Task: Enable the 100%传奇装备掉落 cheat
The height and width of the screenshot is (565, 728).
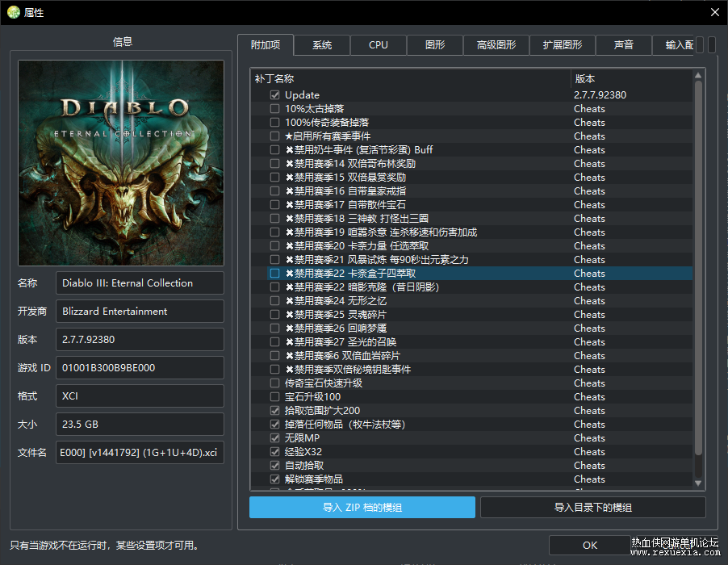Action: click(x=275, y=122)
